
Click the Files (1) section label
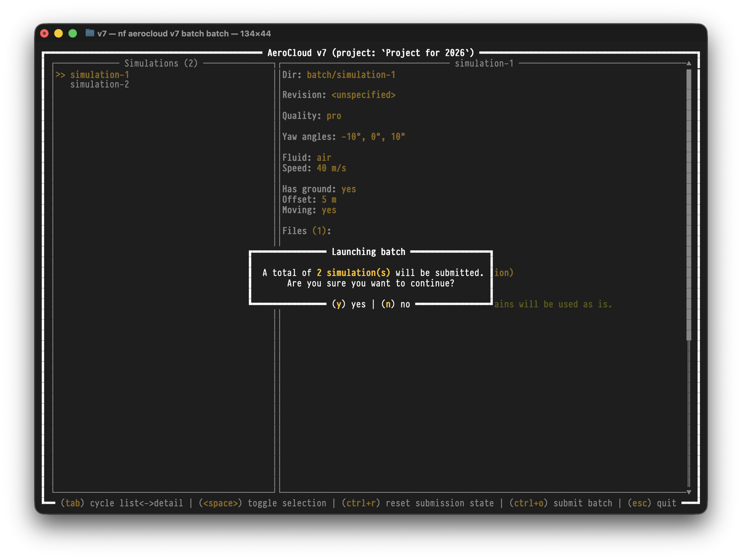click(306, 231)
